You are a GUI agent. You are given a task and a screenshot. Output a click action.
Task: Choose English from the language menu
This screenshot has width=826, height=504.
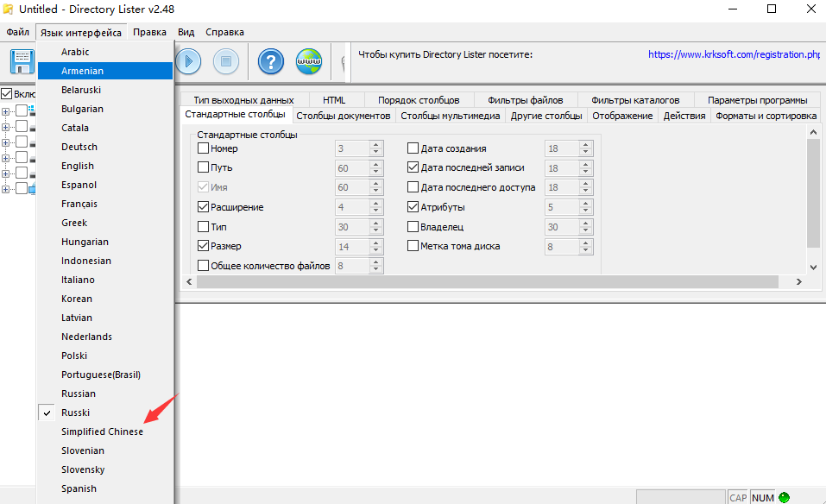point(78,166)
